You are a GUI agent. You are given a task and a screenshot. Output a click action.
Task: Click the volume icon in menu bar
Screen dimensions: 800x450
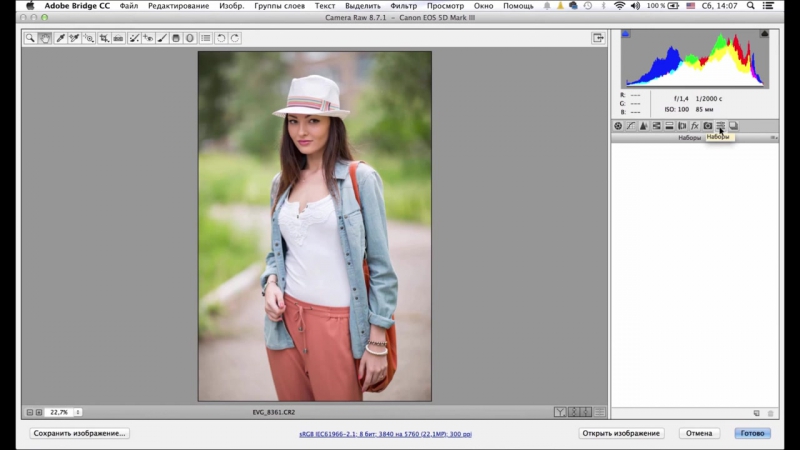(635, 6)
